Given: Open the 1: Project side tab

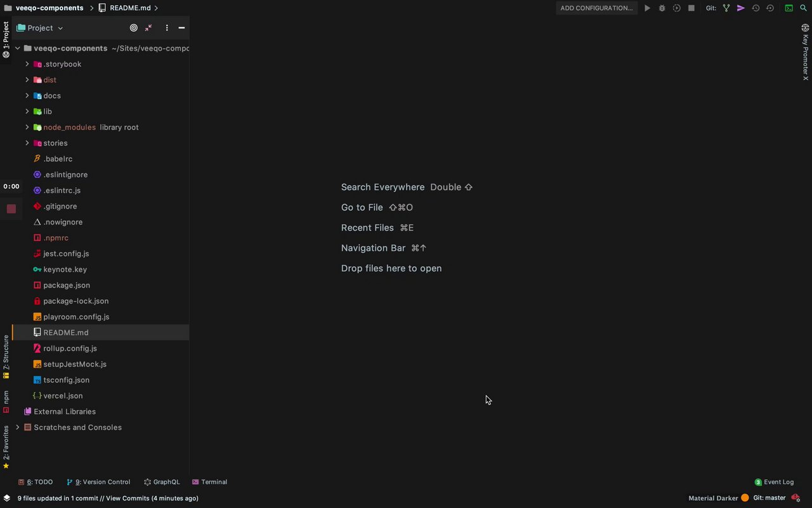Looking at the screenshot, I should click(x=6, y=39).
